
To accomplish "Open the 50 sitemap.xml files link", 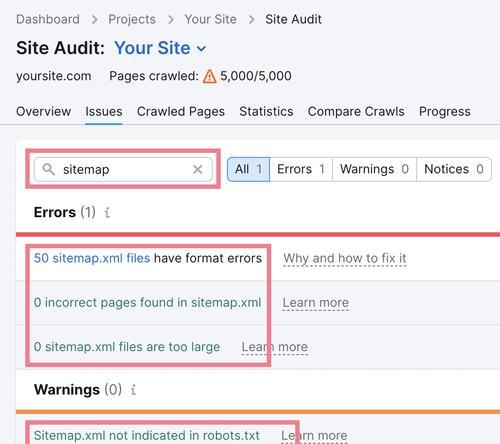I will point(92,258).
